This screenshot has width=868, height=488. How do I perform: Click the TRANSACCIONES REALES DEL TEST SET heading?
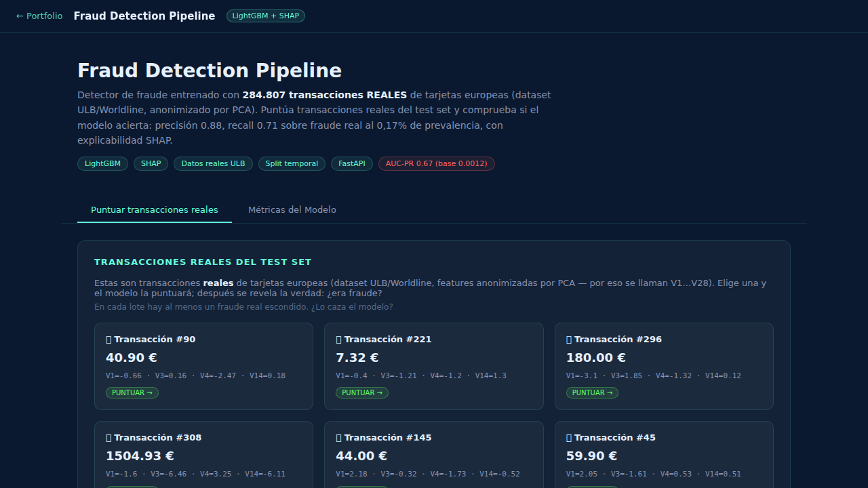pos(203,262)
